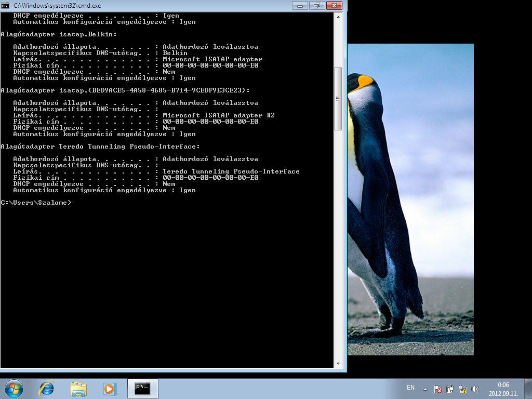Restore down the cmd.exe window
Screen dimensions: 532x399
[317, 5]
